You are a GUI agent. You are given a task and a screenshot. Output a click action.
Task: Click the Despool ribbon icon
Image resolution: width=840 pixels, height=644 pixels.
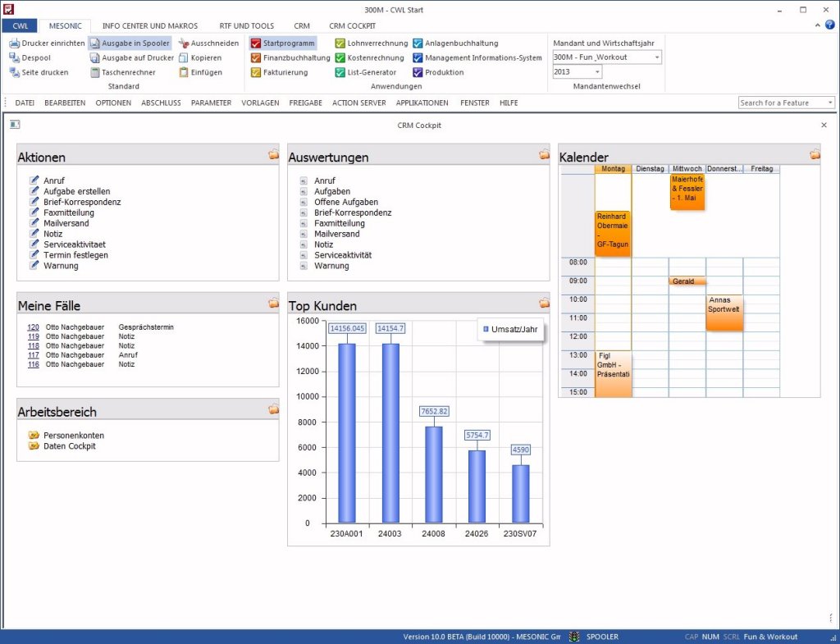click(15, 58)
